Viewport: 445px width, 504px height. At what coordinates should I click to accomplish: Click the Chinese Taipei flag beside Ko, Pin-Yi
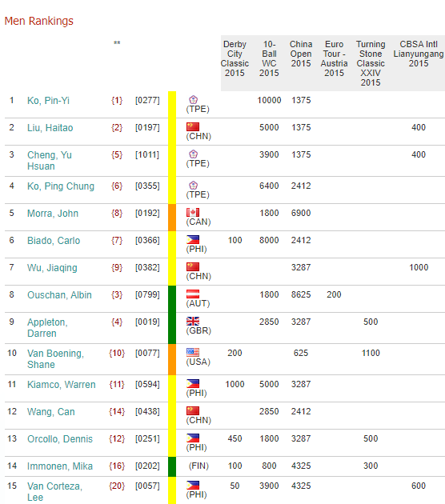(193, 99)
